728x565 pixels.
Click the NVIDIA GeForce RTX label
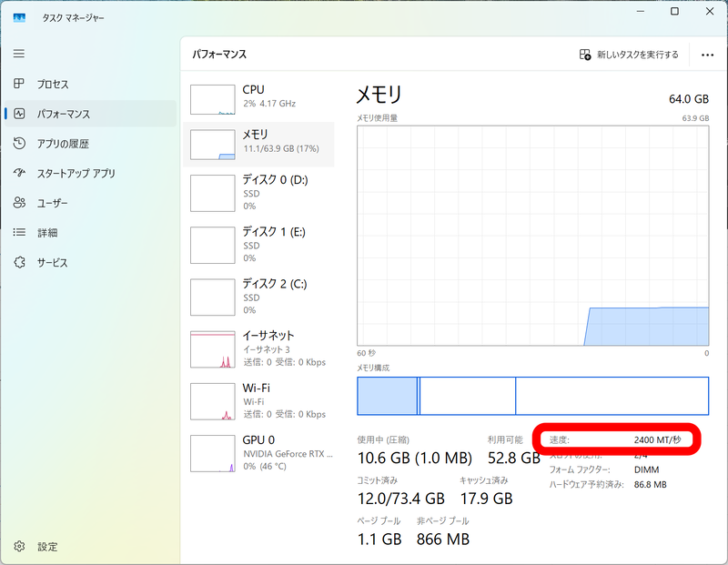[x=288, y=454]
